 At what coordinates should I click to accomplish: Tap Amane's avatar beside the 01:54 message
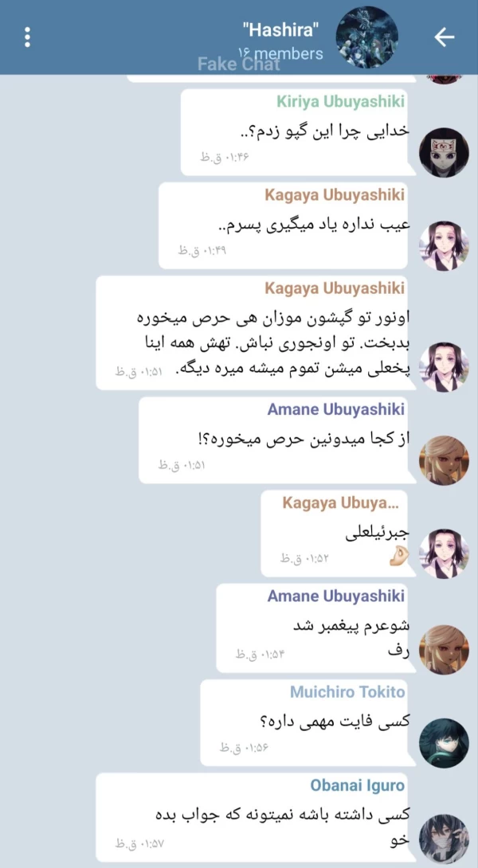coord(444,649)
